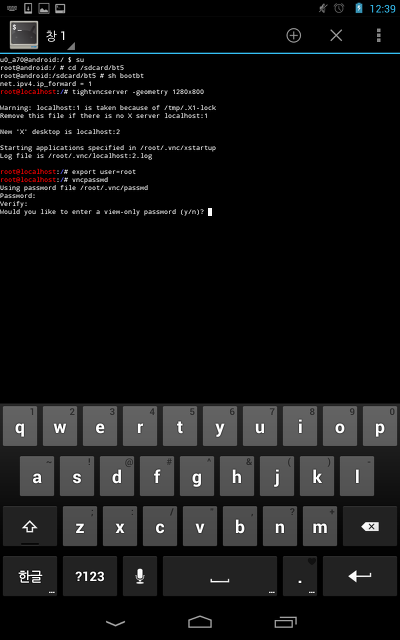Viewport: 400px width, 640px height.
Task: Switch to the ?123 symbols keyboard
Action: coord(90,576)
